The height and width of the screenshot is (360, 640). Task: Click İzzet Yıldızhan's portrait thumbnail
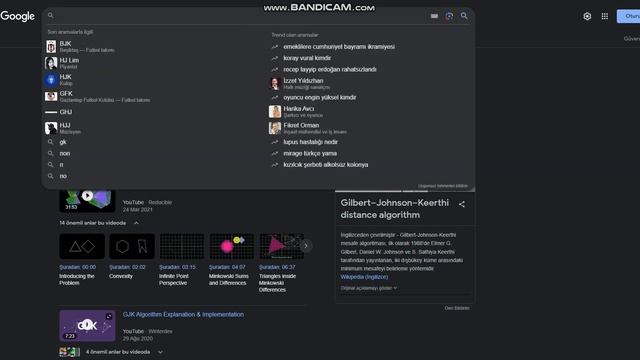click(x=275, y=84)
